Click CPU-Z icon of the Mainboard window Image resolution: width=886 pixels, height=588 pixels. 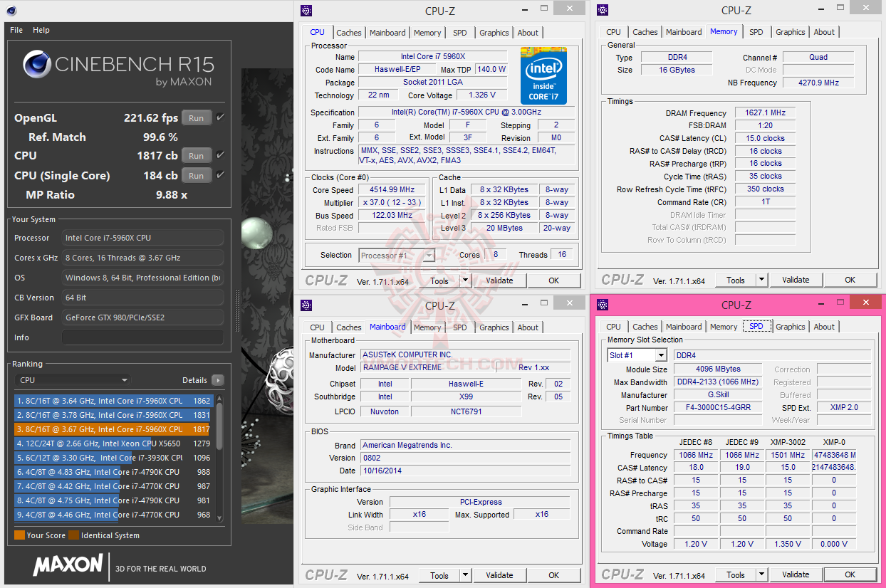[306, 305]
